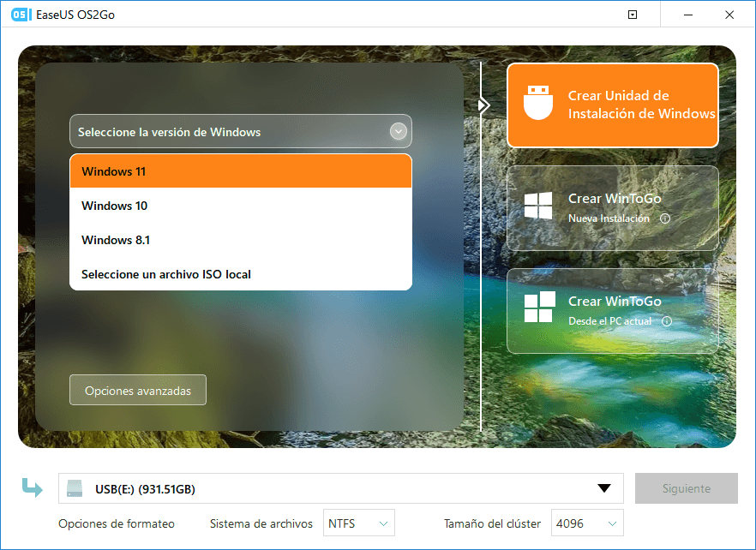The height and width of the screenshot is (550, 756).
Task: Choose Windows 10 from the version list
Action: click(x=241, y=206)
